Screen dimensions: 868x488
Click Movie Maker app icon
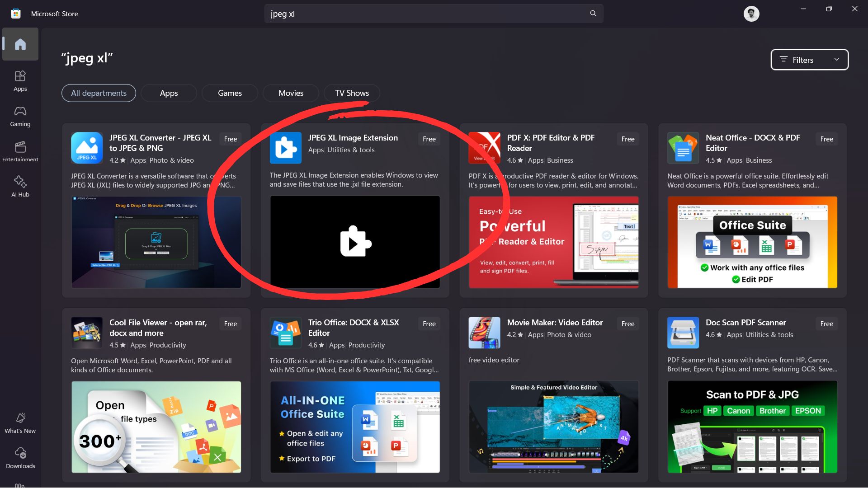click(484, 333)
